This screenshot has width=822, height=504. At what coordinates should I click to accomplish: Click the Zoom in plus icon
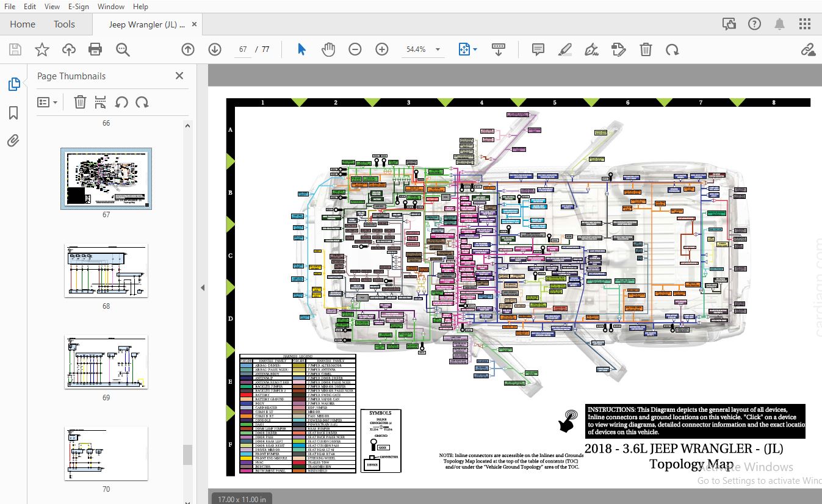[382, 49]
